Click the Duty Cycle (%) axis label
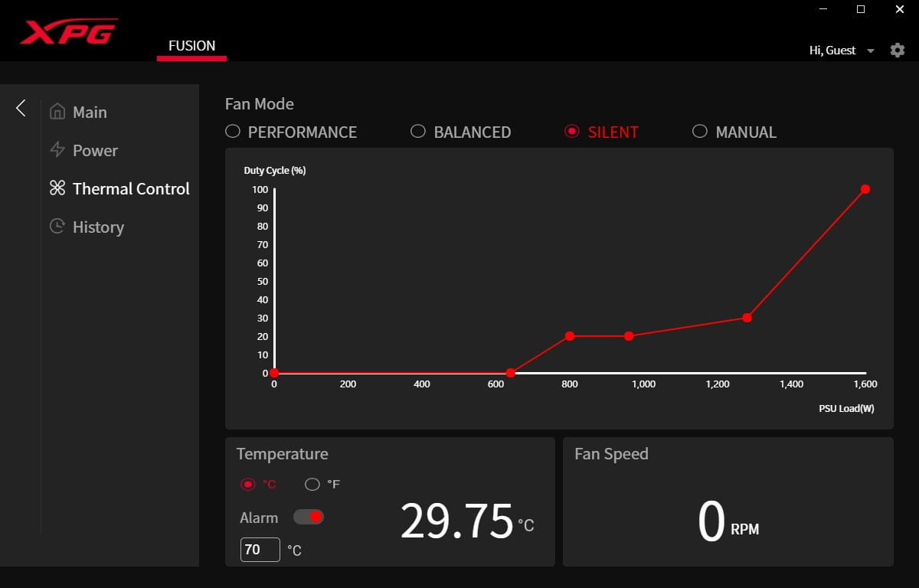The image size is (919, 588). [x=275, y=171]
